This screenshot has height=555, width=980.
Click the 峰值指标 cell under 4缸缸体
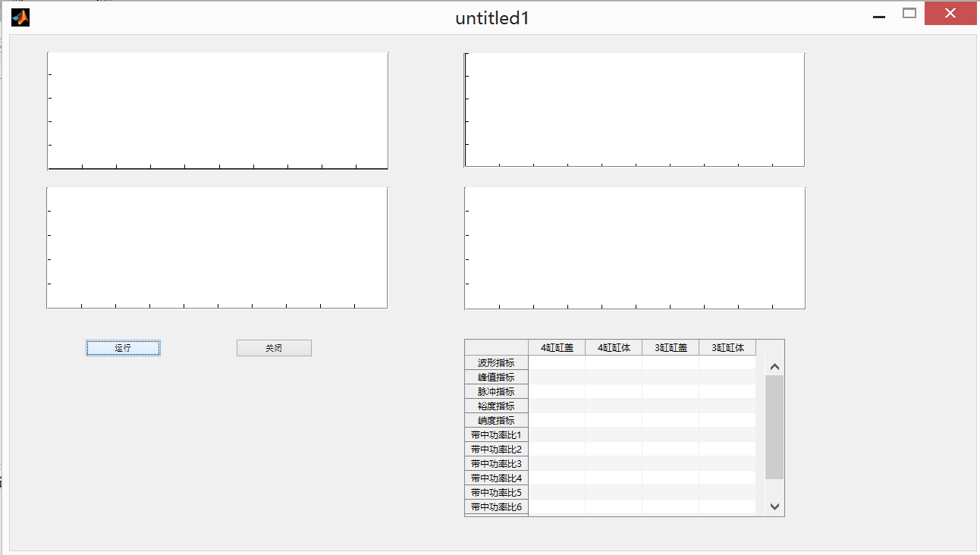coord(614,377)
